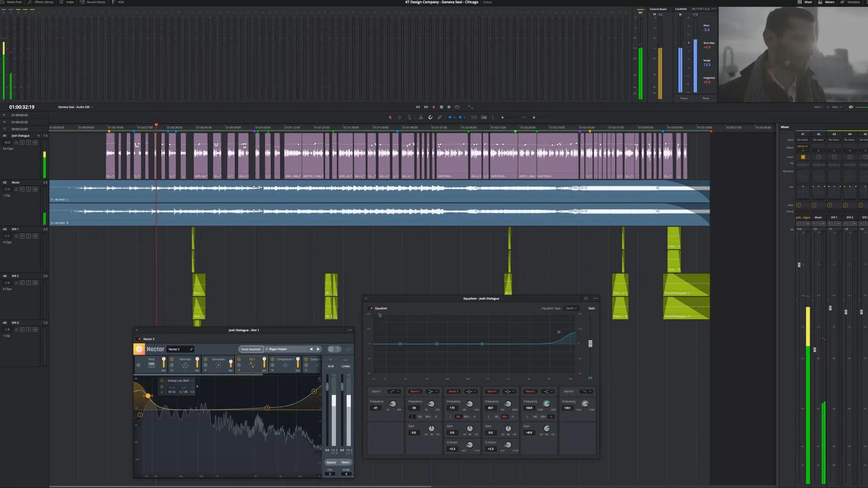This screenshot has height=488, width=868.
Task: Click the blue marker bubble icon
Action: click(460, 117)
